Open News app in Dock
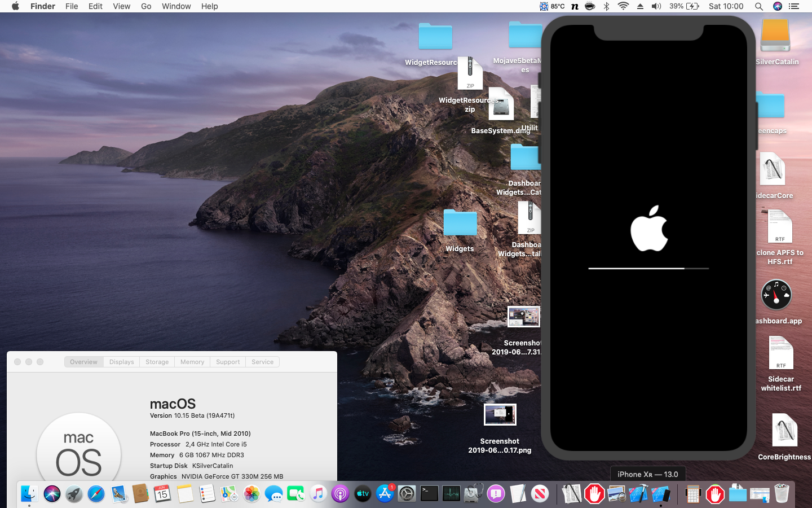 point(540,494)
